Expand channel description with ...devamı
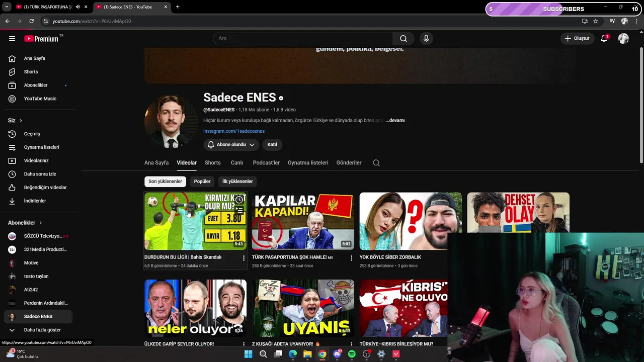This screenshot has width=644, height=362. coord(395,121)
